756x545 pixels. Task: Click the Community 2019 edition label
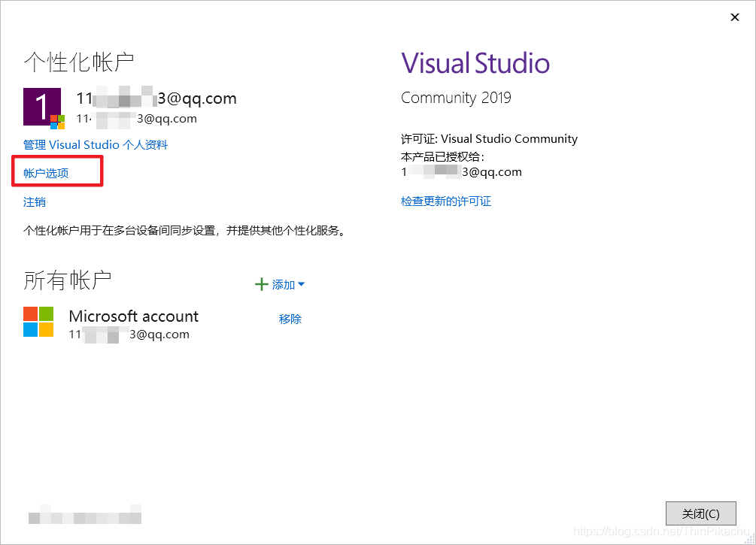coord(456,98)
